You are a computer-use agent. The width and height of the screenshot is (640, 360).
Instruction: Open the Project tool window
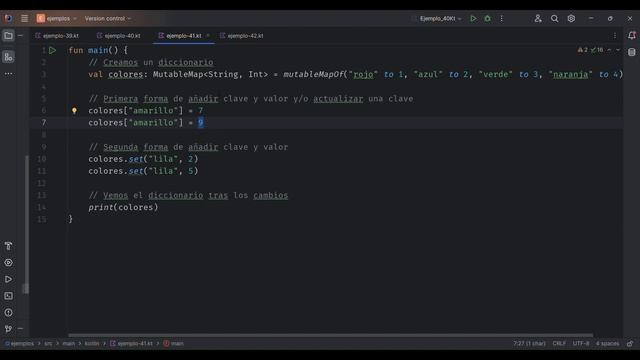click(x=8, y=36)
